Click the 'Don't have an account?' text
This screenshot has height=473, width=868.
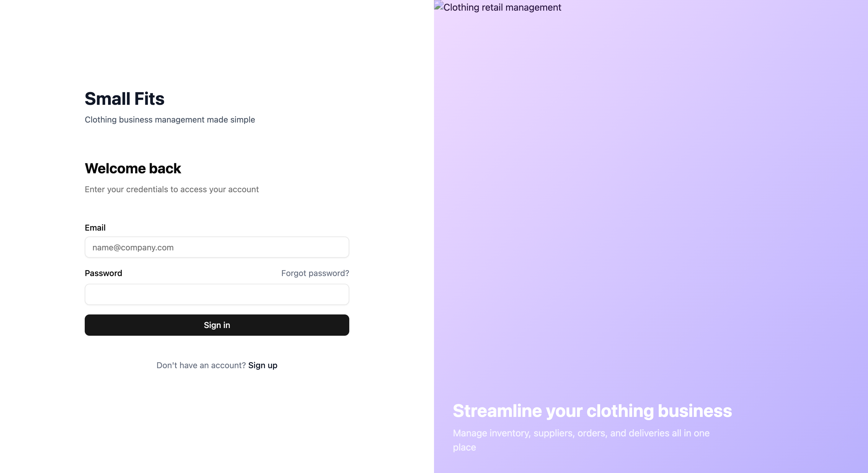point(201,366)
